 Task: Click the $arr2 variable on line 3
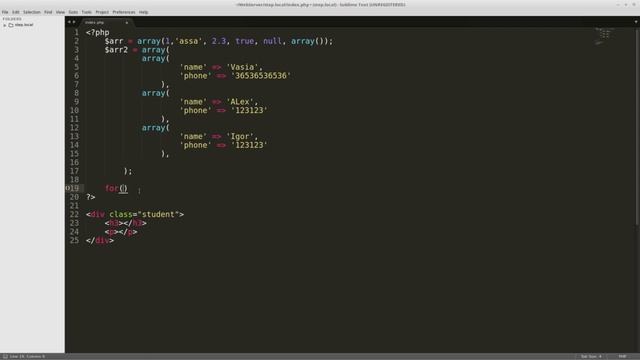click(x=116, y=50)
